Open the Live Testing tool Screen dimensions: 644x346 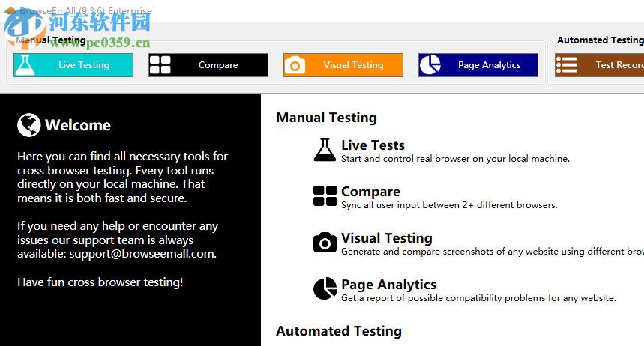pyautogui.click(x=73, y=65)
